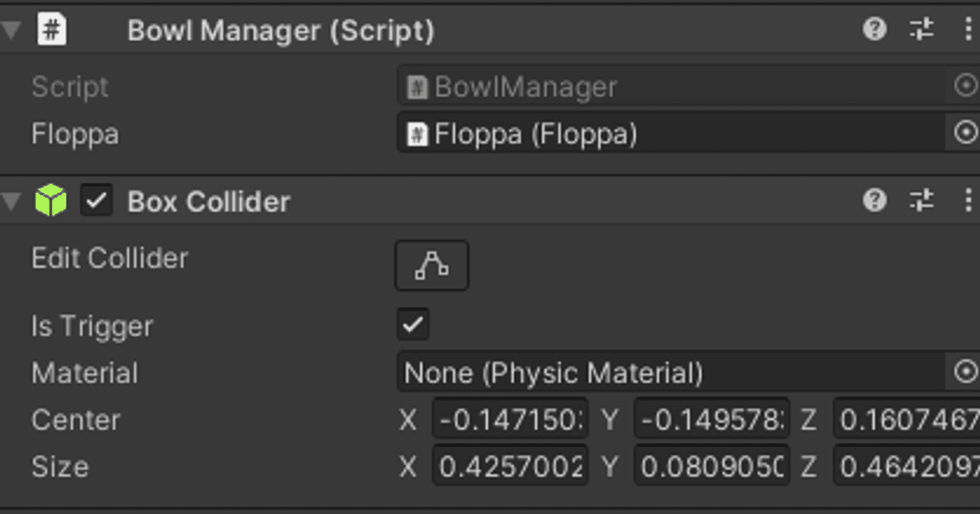Uncheck the Is Trigger checkbox
This screenshot has width=980, height=514.
tap(413, 324)
